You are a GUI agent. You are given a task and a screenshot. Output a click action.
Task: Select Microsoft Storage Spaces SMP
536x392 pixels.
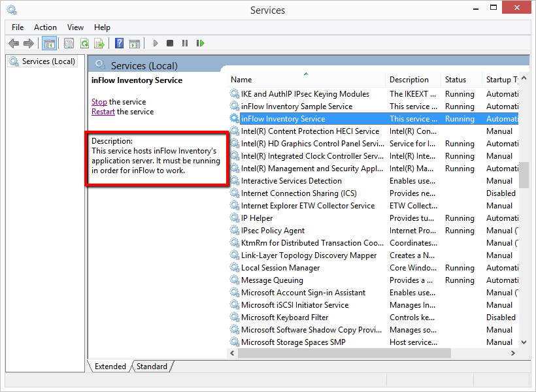(x=374, y=342)
